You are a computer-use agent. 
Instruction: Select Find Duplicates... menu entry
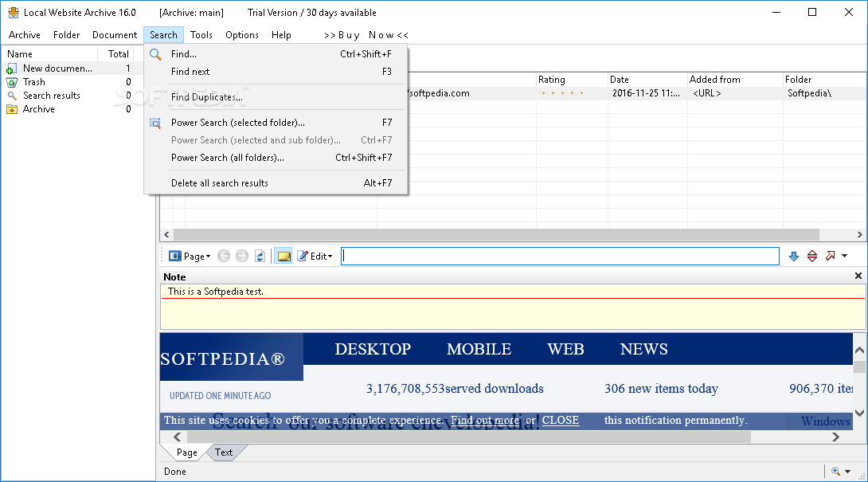coord(276,97)
